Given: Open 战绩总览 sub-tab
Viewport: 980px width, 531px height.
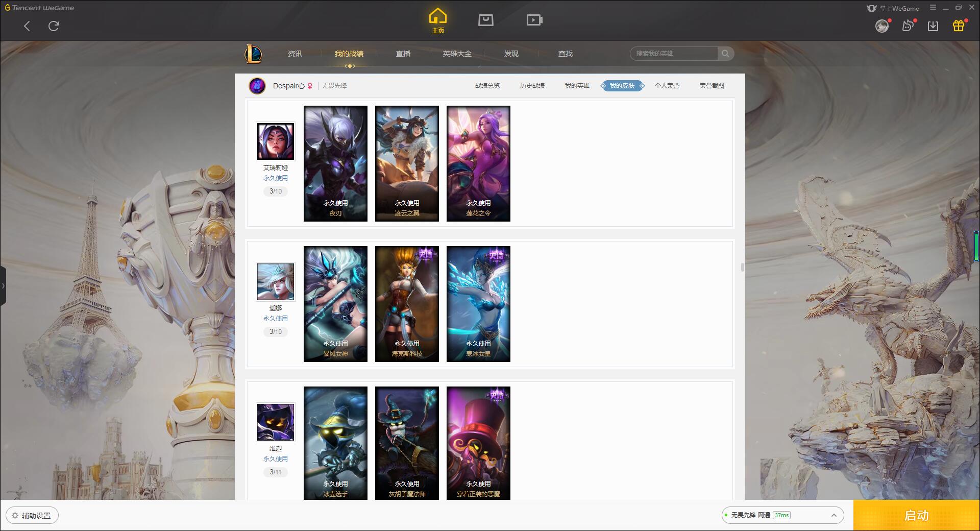Looking at the screenshot, I should 487,86.
